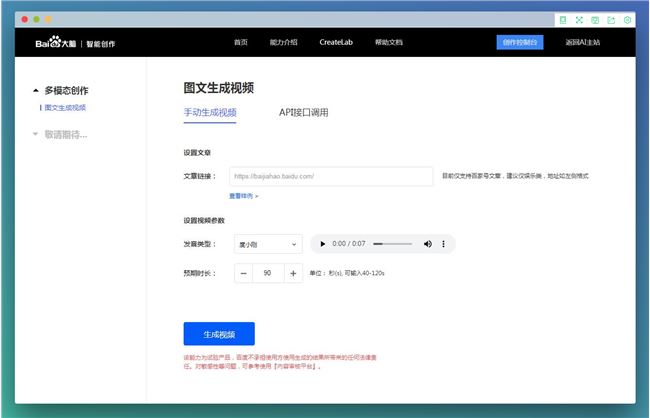The image size is (650, 418).
Task: Open the 发音类型 voice dropdown
Action: 267,244
